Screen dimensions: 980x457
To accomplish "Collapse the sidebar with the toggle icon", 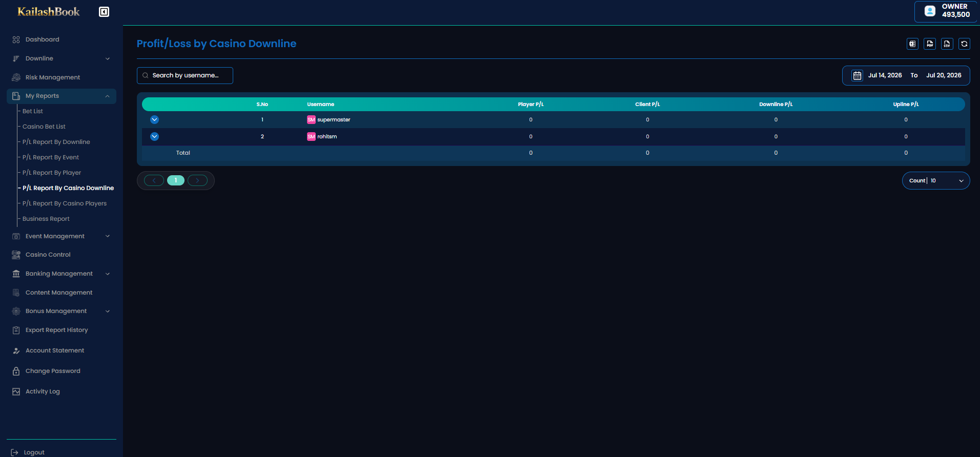I will pyautogui.click(x=104, y=12).
